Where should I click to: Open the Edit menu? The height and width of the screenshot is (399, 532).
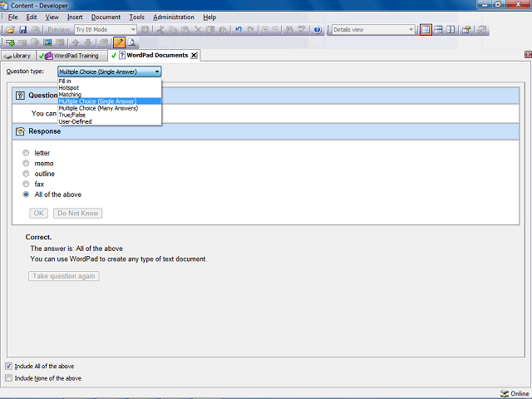[x=32, y=17]
